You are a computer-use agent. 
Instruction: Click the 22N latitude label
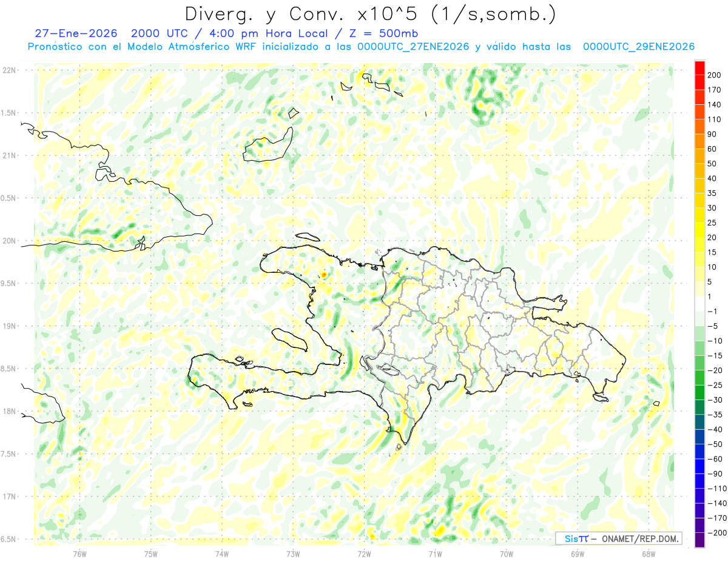pyautogui.click(x=9, y=70)
